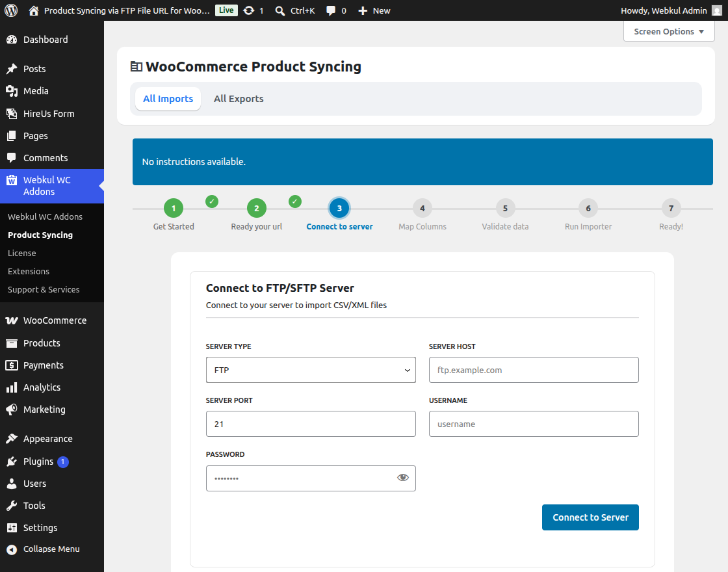Open the Extensions submenu item

[29, 271]
